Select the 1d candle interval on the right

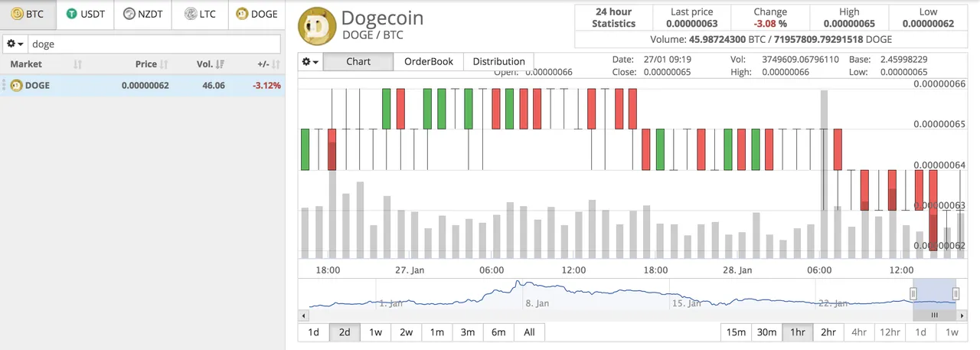pos(921,332)
